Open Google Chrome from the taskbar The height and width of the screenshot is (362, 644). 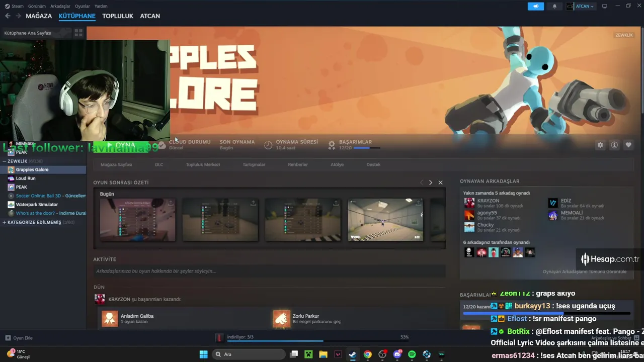(x=368, y=354)
